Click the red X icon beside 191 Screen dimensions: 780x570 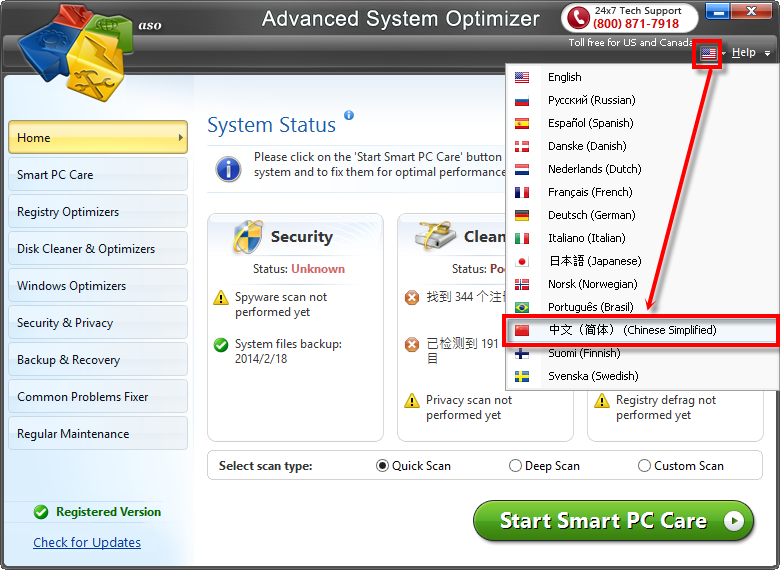[412, 344]
